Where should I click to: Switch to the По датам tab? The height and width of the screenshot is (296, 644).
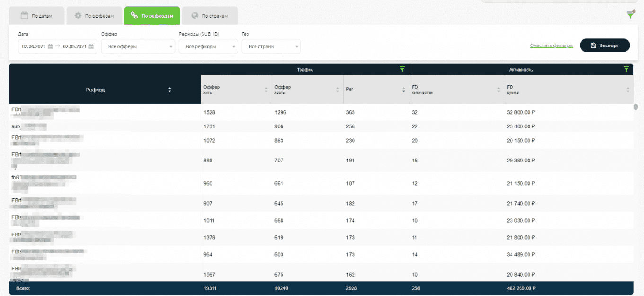(36, 16)
